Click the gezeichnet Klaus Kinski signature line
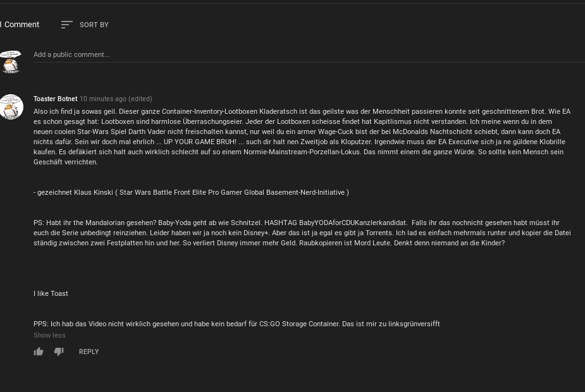Image resolution: width=585 pixels, height=392 pixels. click(191, 192)
